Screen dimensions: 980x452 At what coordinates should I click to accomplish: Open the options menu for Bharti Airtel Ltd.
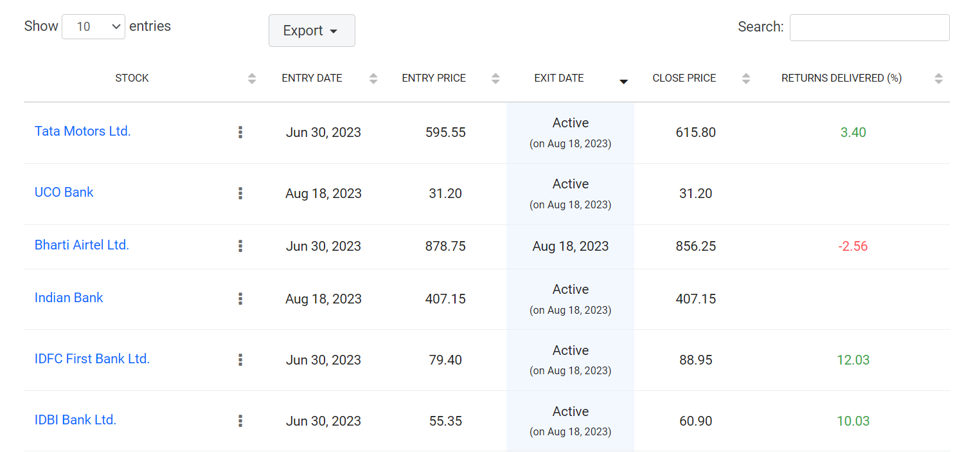pyautogui.click(x=240, y=246)
